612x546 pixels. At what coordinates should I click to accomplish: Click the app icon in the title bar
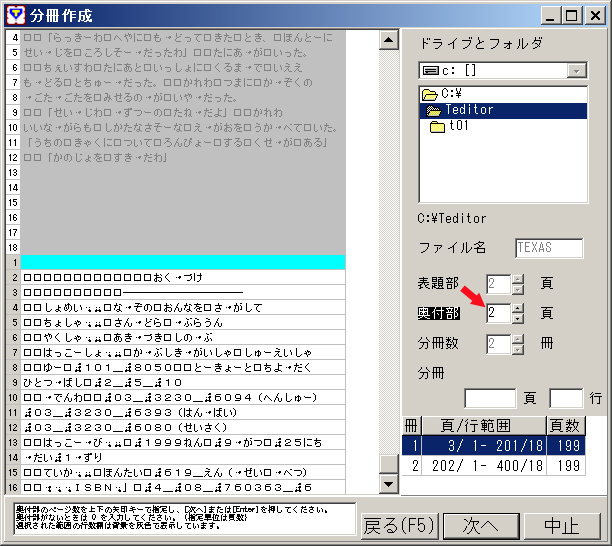click(x=13, y=15)
